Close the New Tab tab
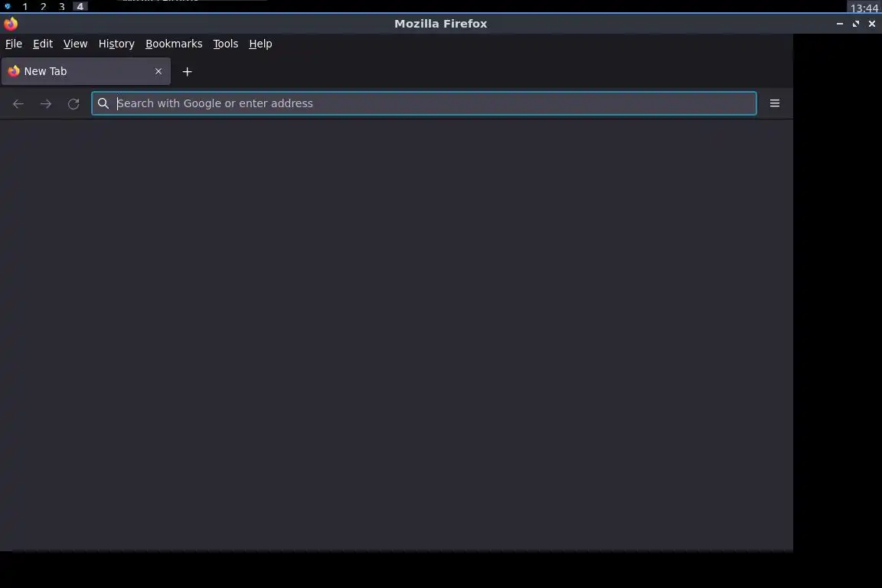 click(x=158, y=71)
